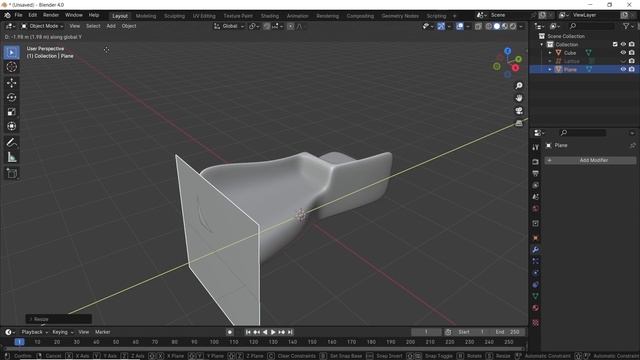Open the Output properties tab
Image resolution: width=640 pixels, height=360 pixels.
[x=536, y=173]
